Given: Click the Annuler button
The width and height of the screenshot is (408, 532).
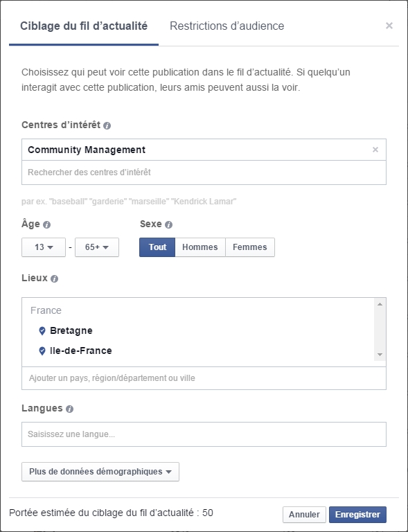Looking at the screenshot, I should pos(304,515).
